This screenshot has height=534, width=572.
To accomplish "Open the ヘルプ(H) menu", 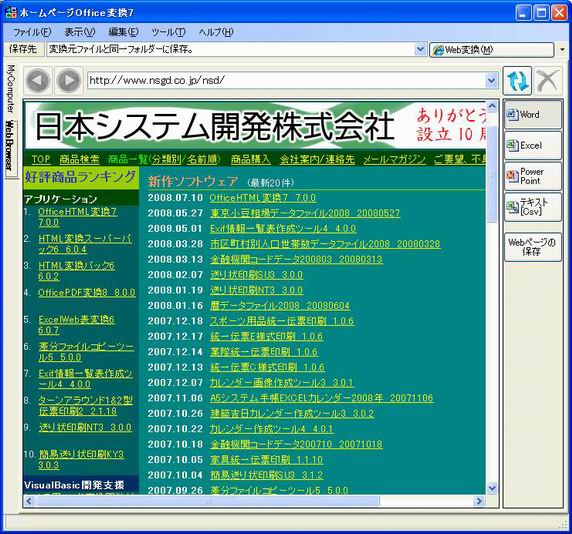I will (x=216, y=32).
